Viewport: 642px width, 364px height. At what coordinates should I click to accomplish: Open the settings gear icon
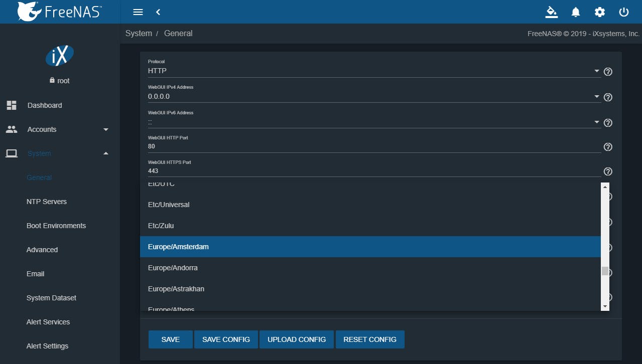pos(600,12)
